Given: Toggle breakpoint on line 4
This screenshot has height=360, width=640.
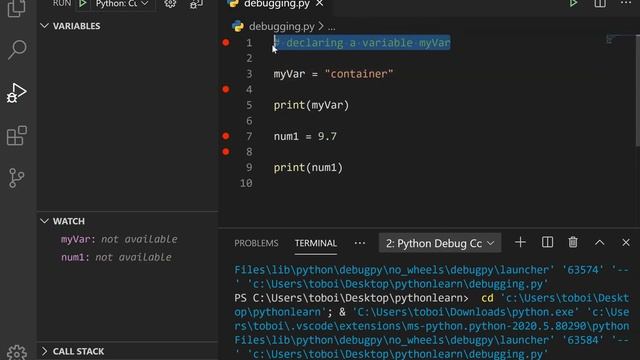Looking at the screenshot, I should coord(226,89).
